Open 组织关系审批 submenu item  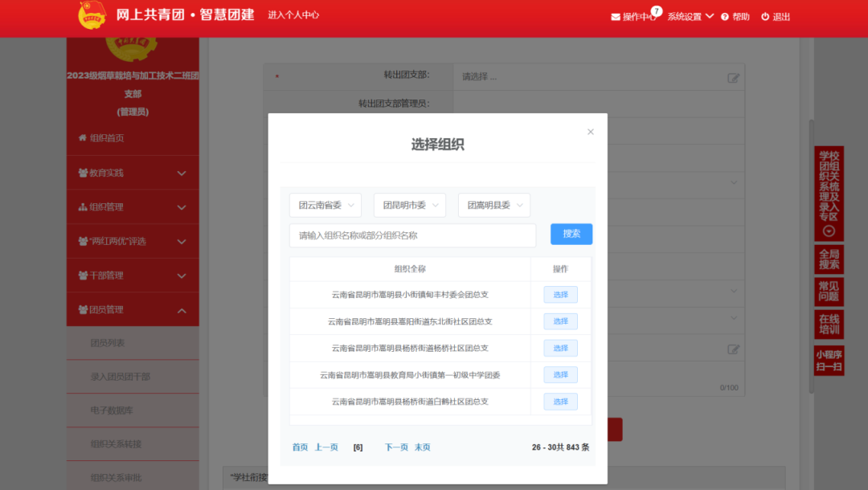tap(133, 477)
